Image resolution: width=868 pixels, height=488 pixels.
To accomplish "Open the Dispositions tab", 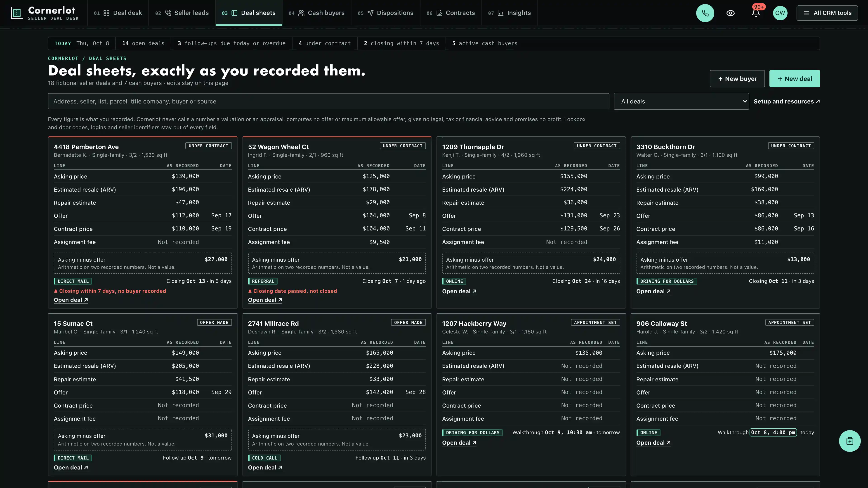I will pyautogui.click(x=385, y=13).
